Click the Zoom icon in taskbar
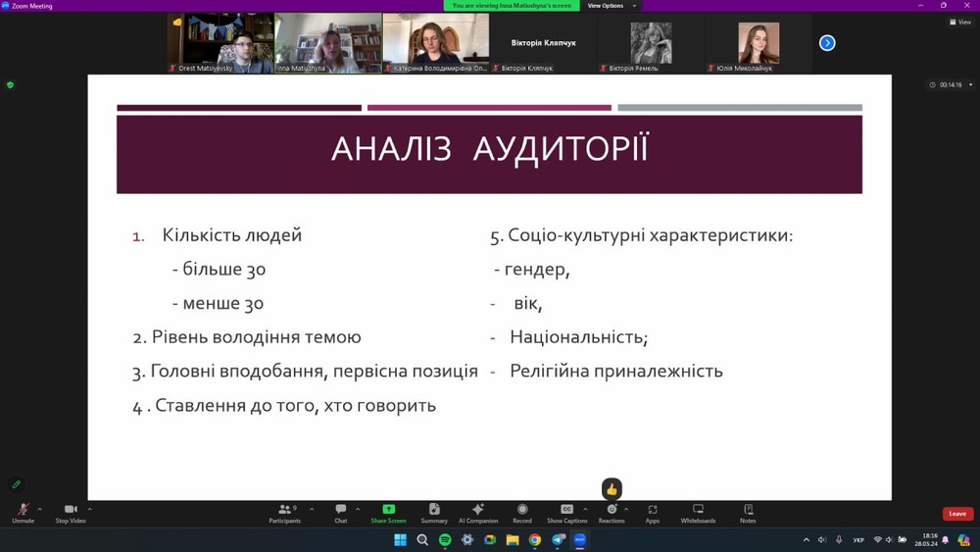This screenshot has height=552, width=980. tap(580, 540)
